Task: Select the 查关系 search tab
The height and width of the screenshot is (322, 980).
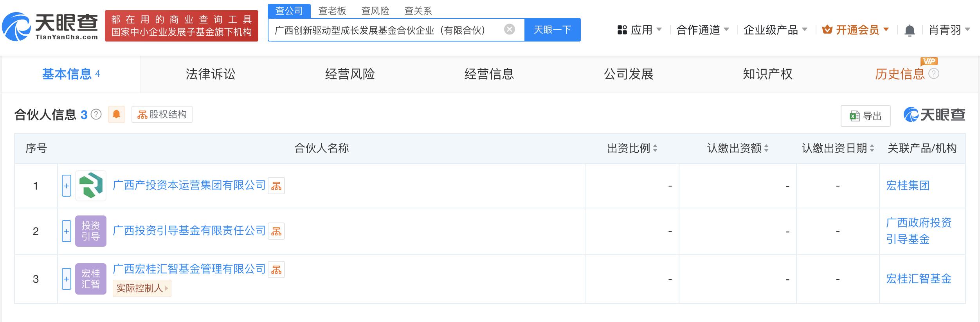Action: coord(418,11)
